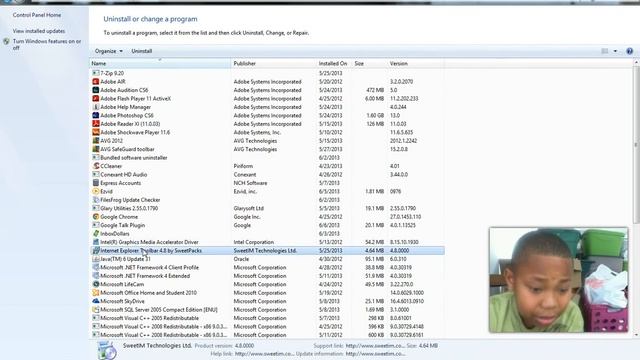Image resolution: width=640 pixels, height=360 pixels.
Task: Click version 14.0.6029.1000 cell
Action: (x=407, y=293)
